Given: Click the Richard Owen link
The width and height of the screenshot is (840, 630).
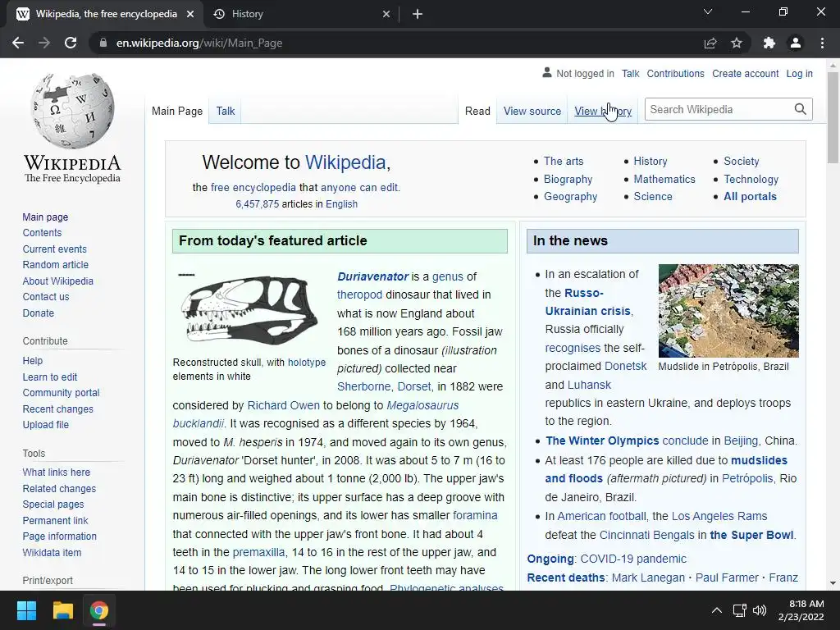Looking at the screenshot, I should [x=283, y=405].
